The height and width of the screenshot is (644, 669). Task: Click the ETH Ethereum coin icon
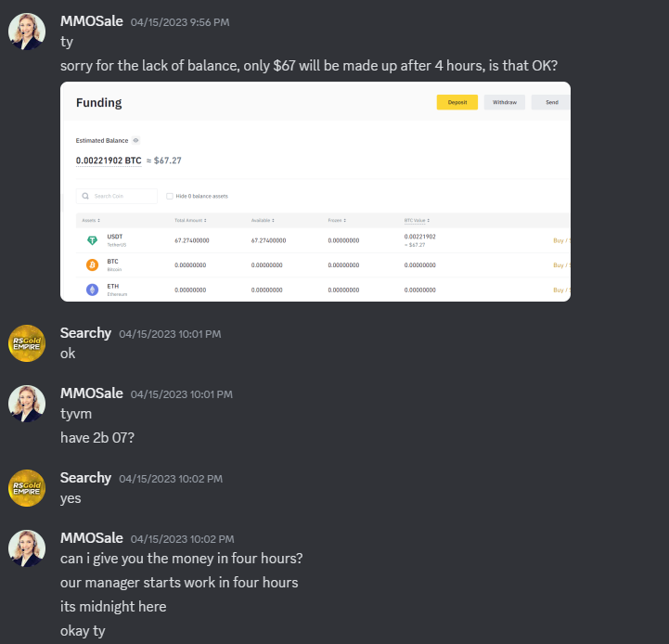[x=92, y=290]
